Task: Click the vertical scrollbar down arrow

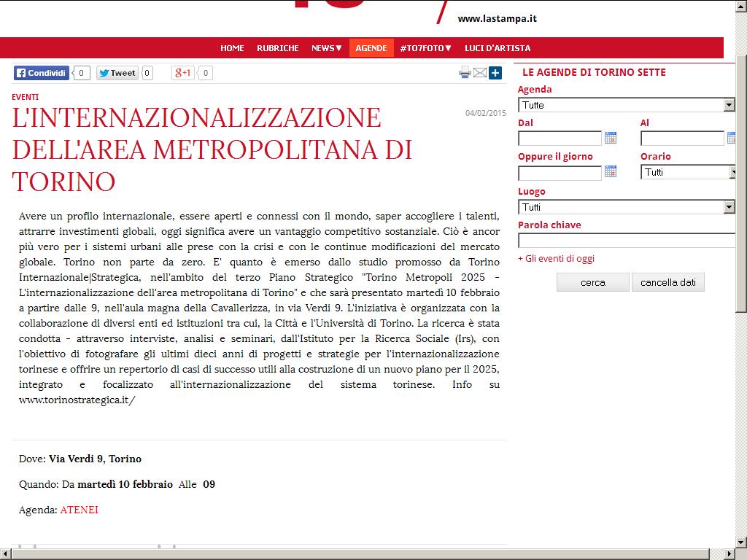Action: [741, 542]
